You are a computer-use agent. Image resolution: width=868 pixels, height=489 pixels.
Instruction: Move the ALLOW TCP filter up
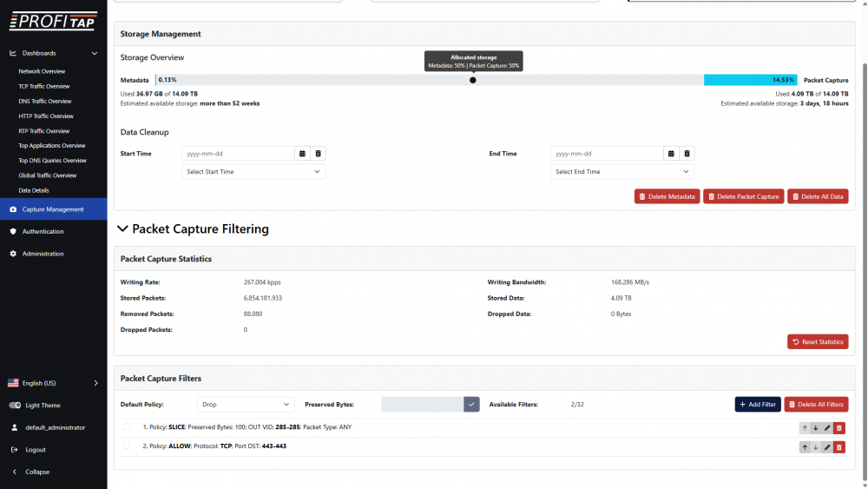tap(805, 447)
